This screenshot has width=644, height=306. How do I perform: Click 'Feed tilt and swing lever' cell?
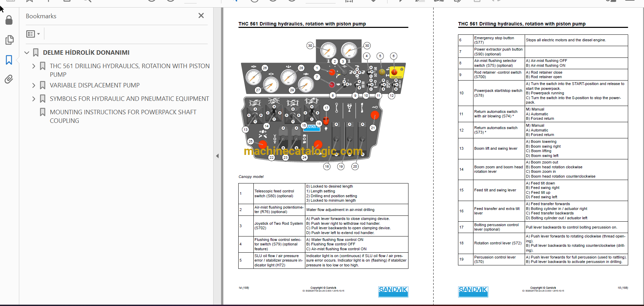pyautogui.click(x=499, y=190)
